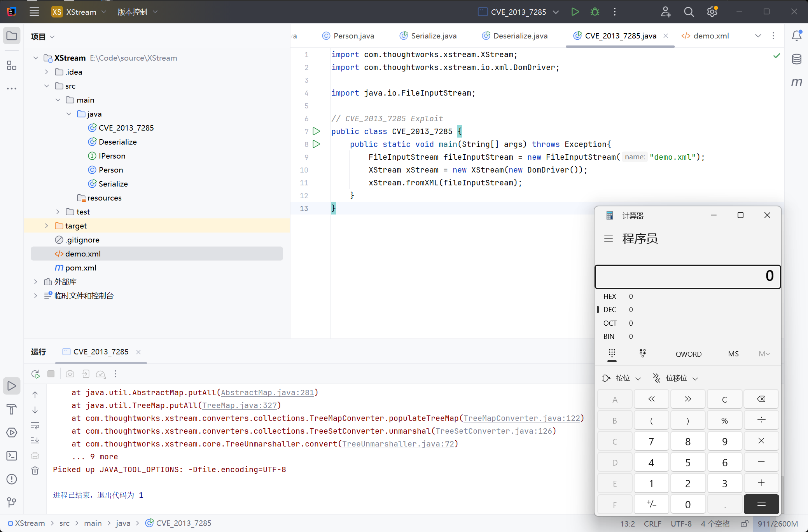The height and width of the screenshot is (532, 808).
Task: Open the Problems tool window icon
Action: pos(12,479)
